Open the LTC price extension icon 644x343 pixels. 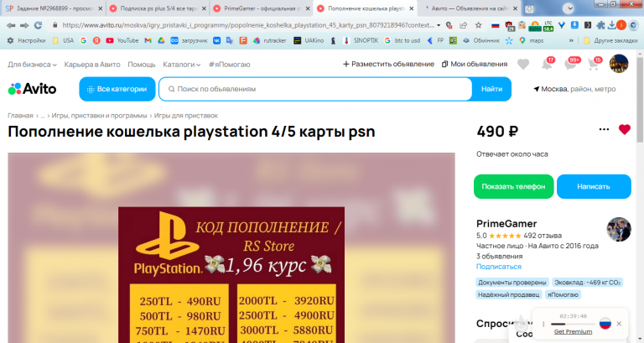coord(548,26)
